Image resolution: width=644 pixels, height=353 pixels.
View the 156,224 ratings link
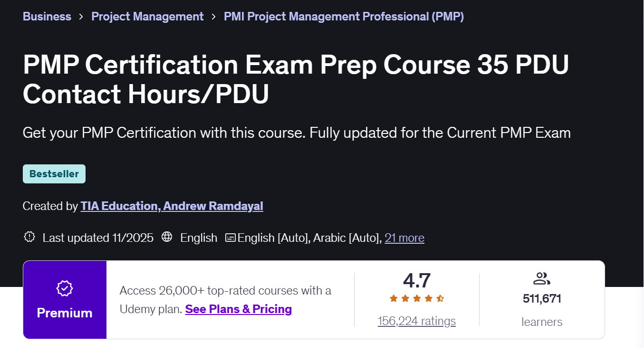(x=417, y=321)
